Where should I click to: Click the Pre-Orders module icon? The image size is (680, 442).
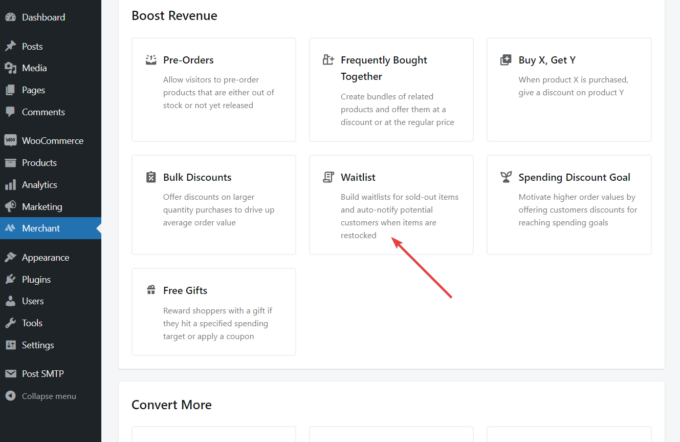tap(150, 60)
